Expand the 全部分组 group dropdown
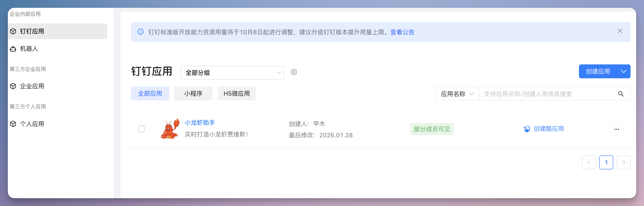This screenshot has width=644, height=206. [232, 72]
